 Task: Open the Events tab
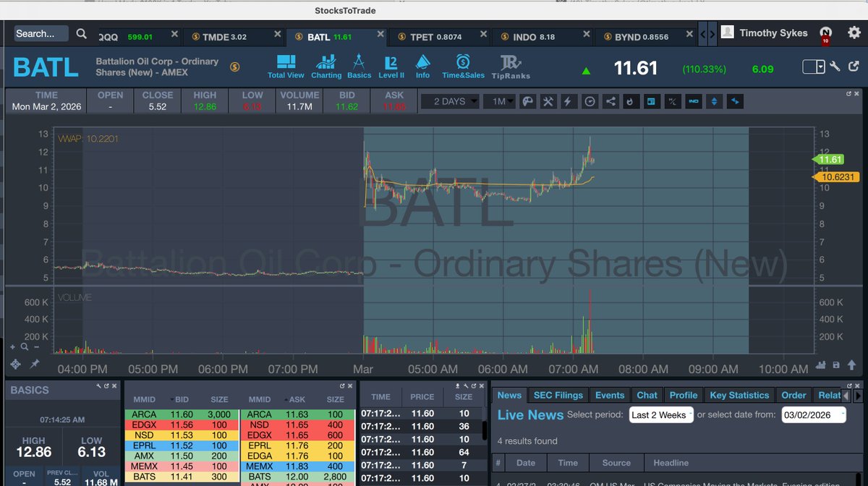click(610, 395)
